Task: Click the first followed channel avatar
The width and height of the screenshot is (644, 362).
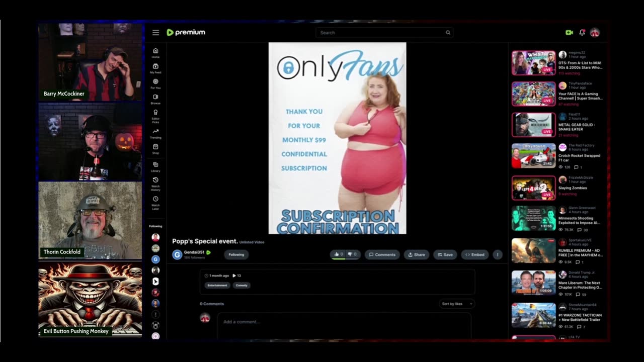Action: pos(155,237)
